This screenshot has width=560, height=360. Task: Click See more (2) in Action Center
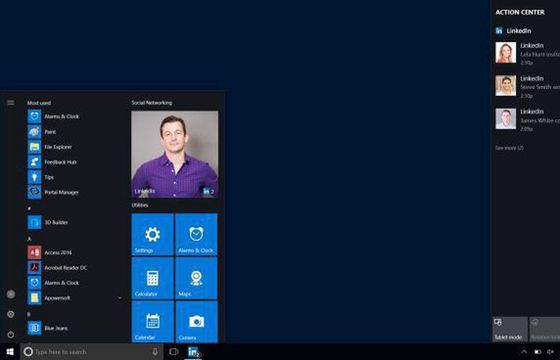click(x=509, y=148)
